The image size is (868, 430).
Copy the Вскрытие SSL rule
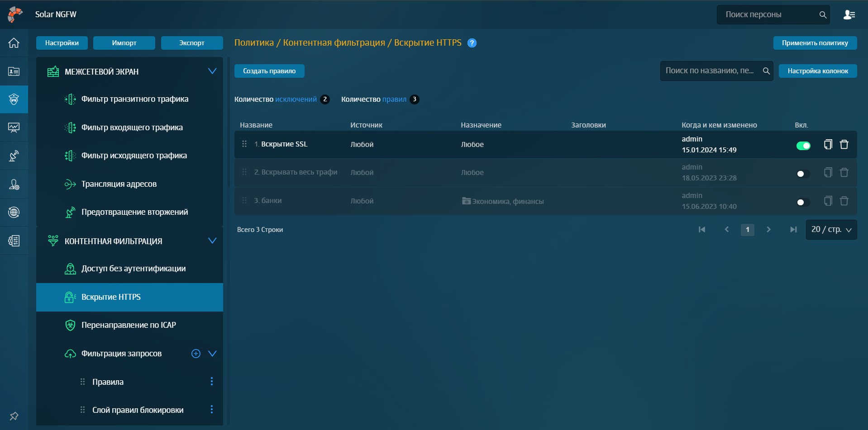828,144
